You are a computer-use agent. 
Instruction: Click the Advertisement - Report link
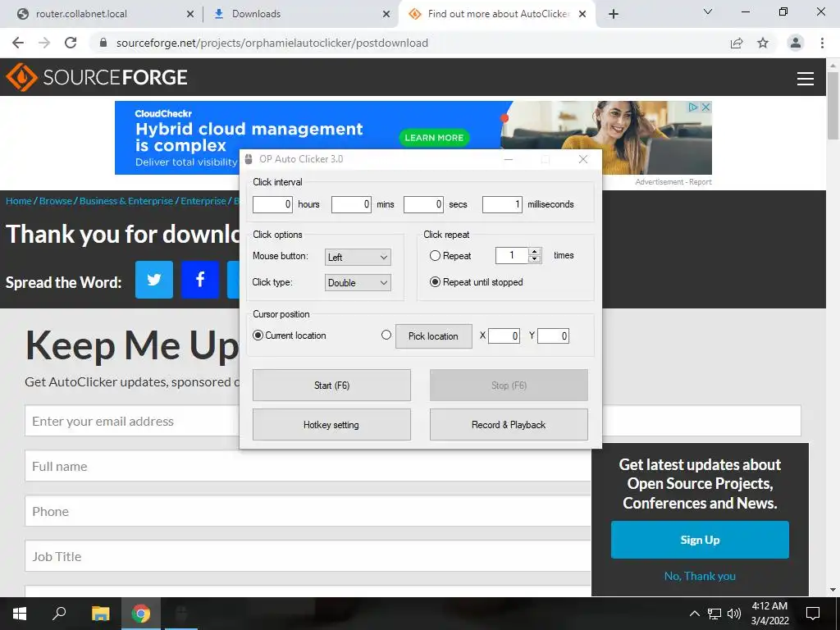pos(673,182)
